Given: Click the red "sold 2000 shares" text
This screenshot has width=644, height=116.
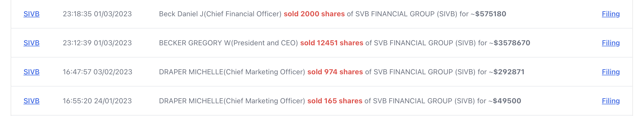Looking at the screenshot, I should 314,14.
